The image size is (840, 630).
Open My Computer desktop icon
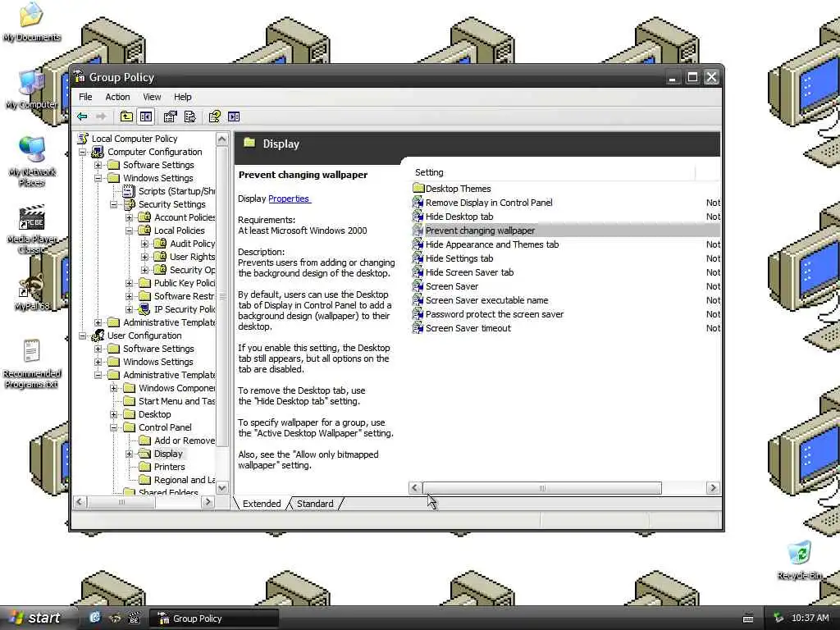pos(31,90)
